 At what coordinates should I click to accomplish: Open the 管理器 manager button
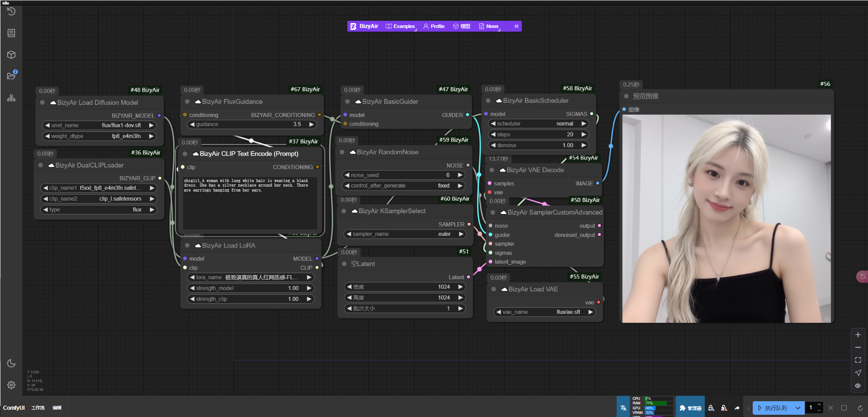[690, 408]
